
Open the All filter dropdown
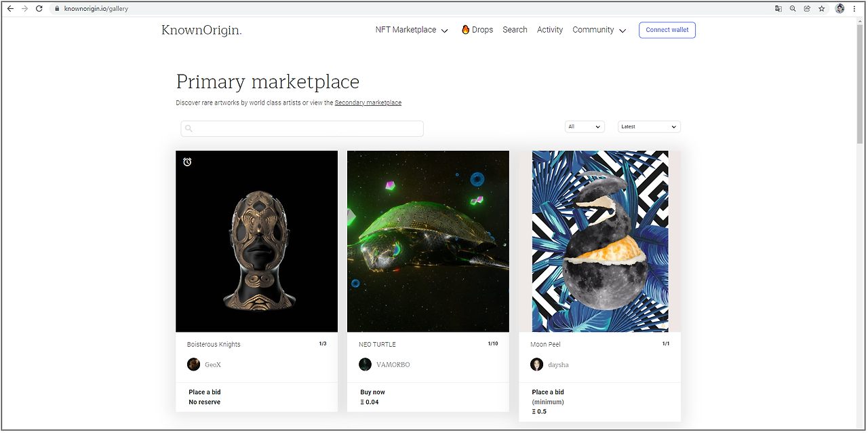(585, 127)
